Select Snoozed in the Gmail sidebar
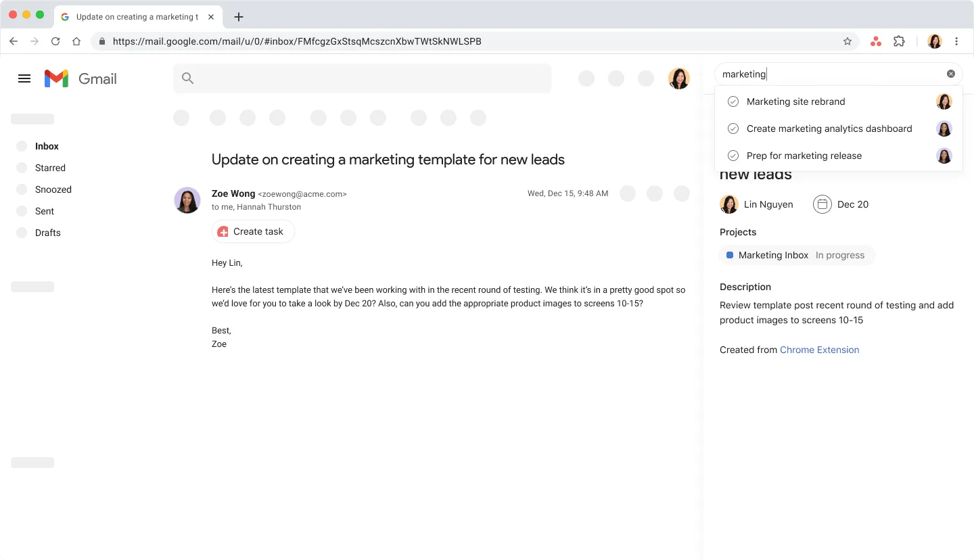This screenshot has height=560, width=974. click(53, 189)
